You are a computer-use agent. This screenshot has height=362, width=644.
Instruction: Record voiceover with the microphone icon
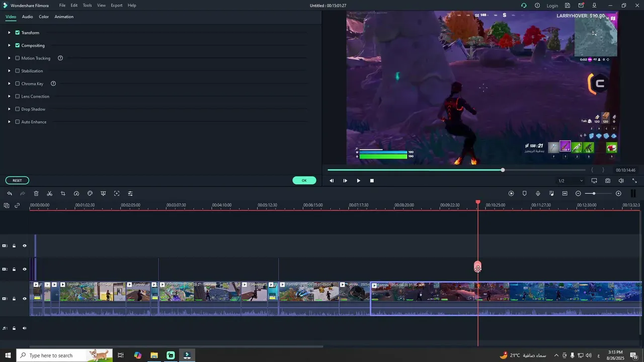click(538, 194)
